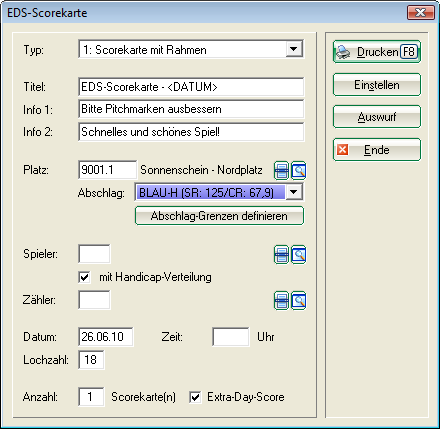
Task: Open the Abschlag dropdown arrow
Action: [294, 192]
